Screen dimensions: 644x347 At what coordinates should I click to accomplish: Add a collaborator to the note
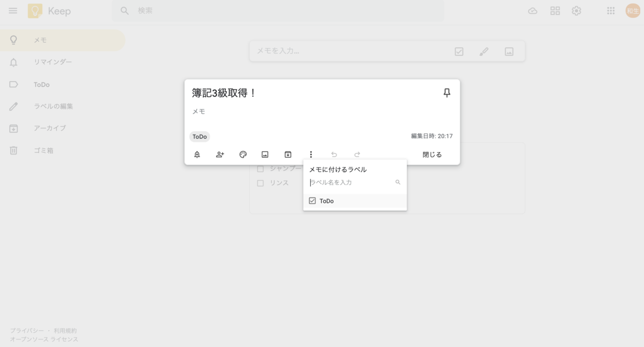pyautogui.click(x=219, y=154)
